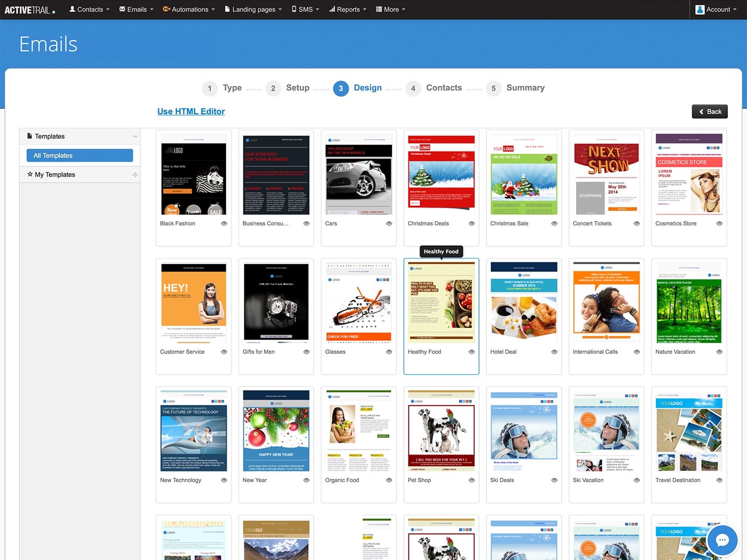The width and height of the screenshot is (747, 560).
Task: Click the eye icon for Healthy Food
Action: tap(472, 352)
